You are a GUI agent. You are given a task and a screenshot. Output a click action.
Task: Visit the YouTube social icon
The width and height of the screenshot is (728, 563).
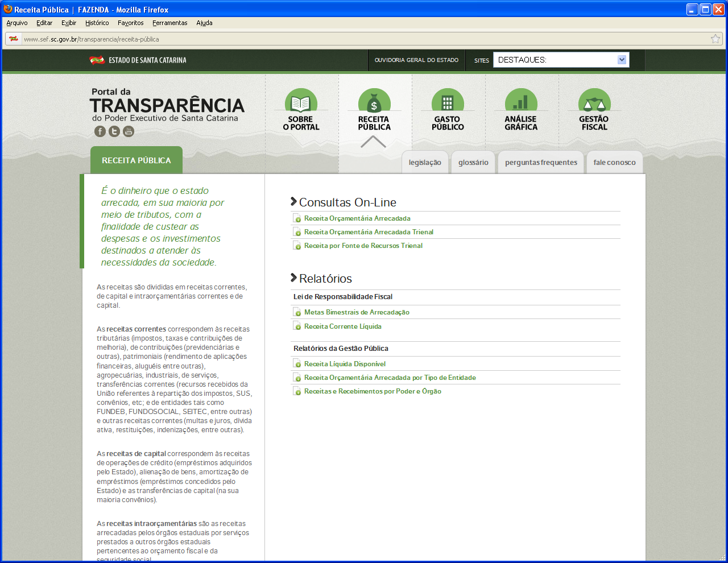pos(129,131)
